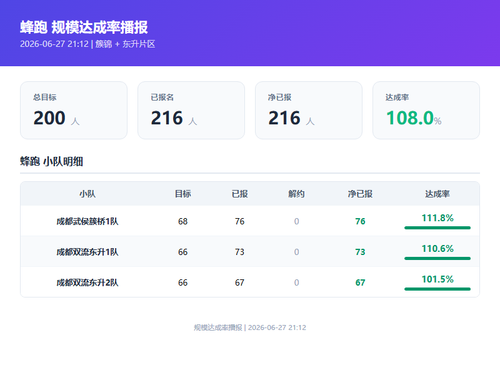Select team 成都双流东升1队
The height and width of the screenshot is (375, 500).
(x=87, y=252)
